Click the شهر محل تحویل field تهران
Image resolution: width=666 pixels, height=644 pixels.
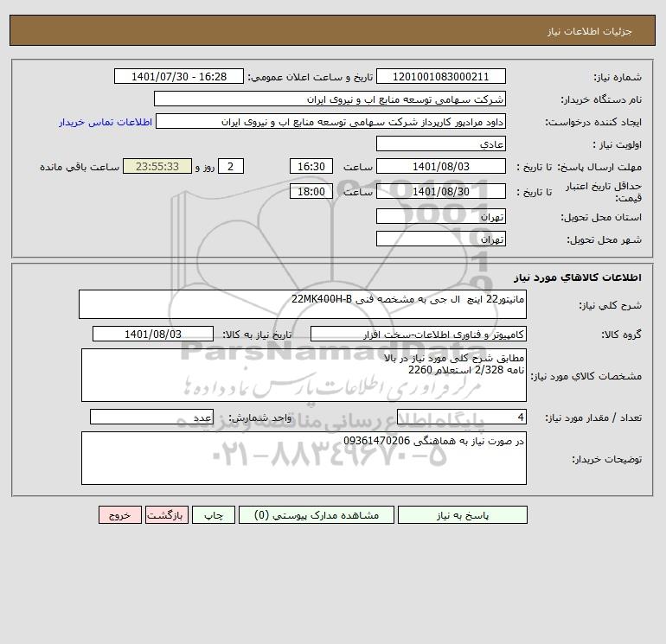[x=441, y=239]
